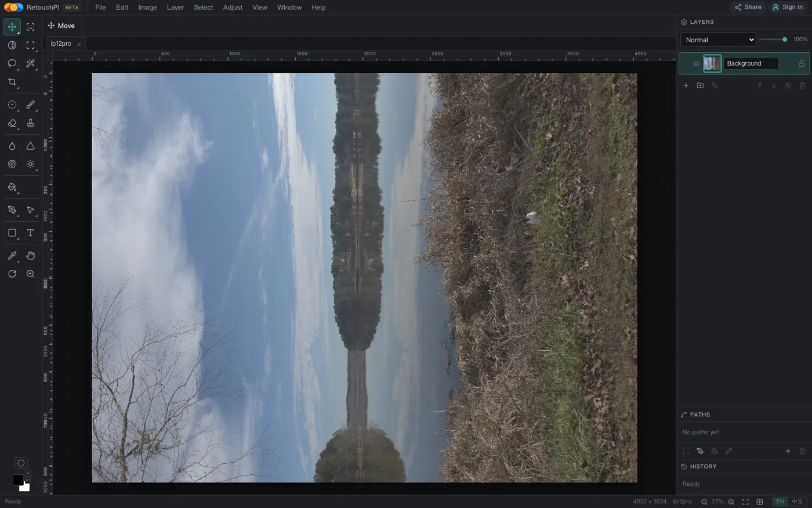Add a new layer with the plus icon
This screenshot has width=812, height=508.
(686, 85)
